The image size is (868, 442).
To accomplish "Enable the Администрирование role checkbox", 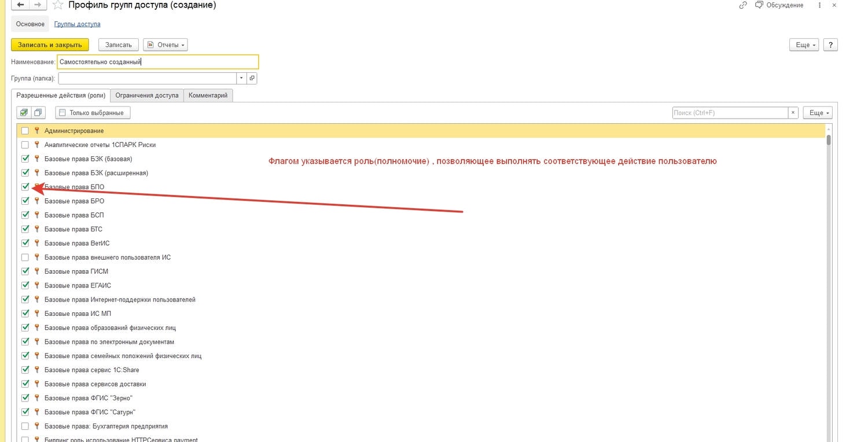I will 25,131.
